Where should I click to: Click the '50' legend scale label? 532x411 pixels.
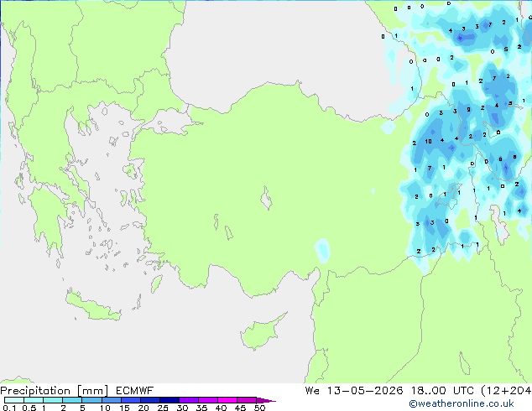259,408
